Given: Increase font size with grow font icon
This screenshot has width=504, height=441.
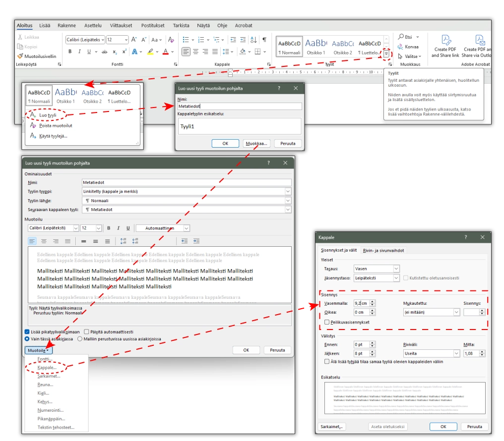Looking at the screenshot, I should (134, 40).
